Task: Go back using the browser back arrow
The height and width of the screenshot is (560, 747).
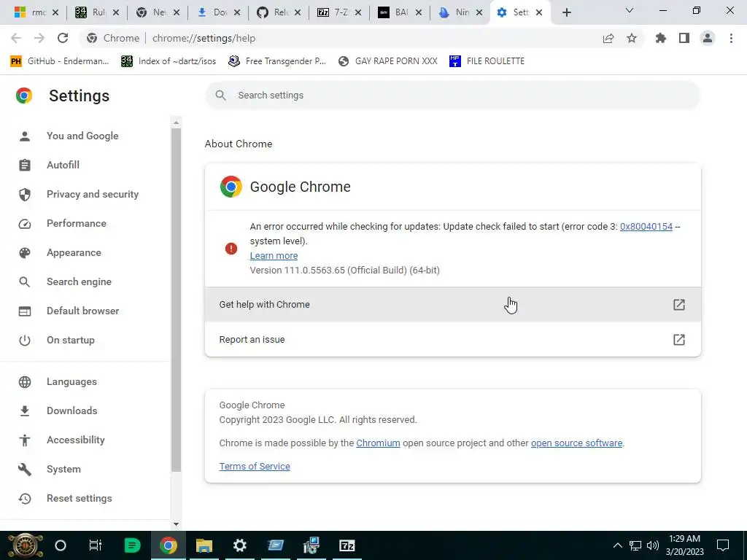Action: coord(16,38)
